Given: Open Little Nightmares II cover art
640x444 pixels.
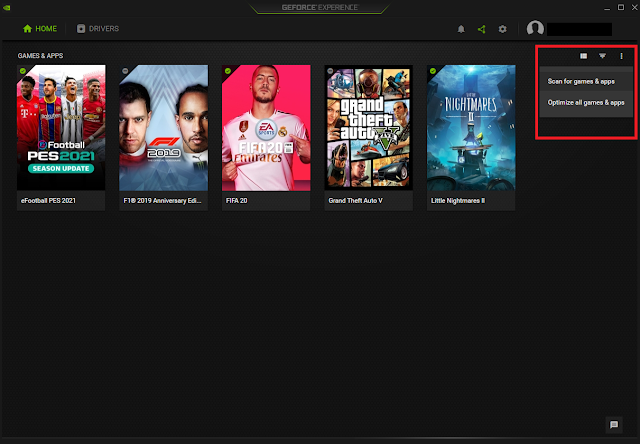Looking at the screenshot, I should (x=471, y=128).
